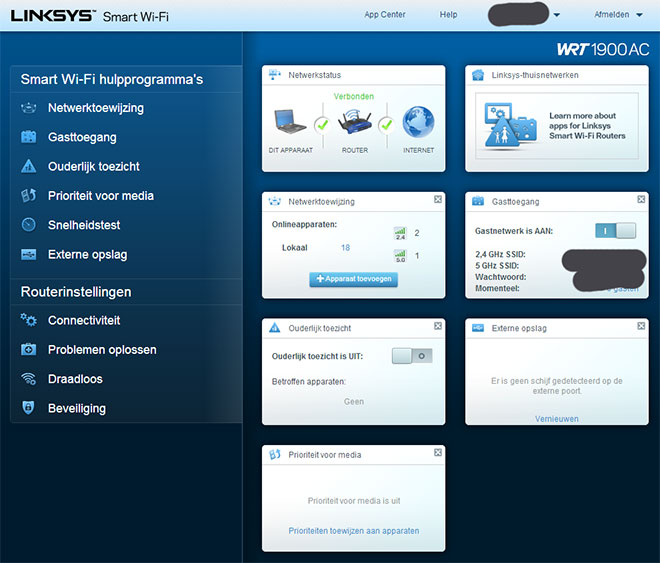
Task: Click the Verbonden status text
Action: tap(354, 96)
